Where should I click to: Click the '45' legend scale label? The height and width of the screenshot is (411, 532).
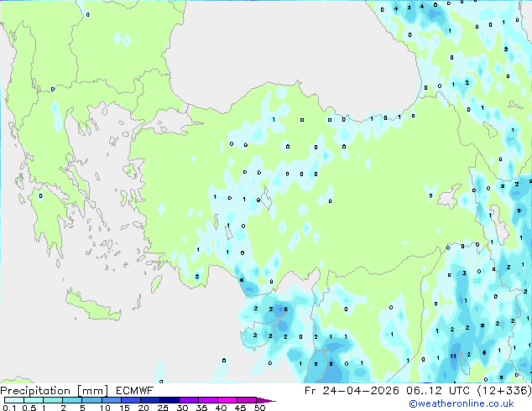coord(240,408)
